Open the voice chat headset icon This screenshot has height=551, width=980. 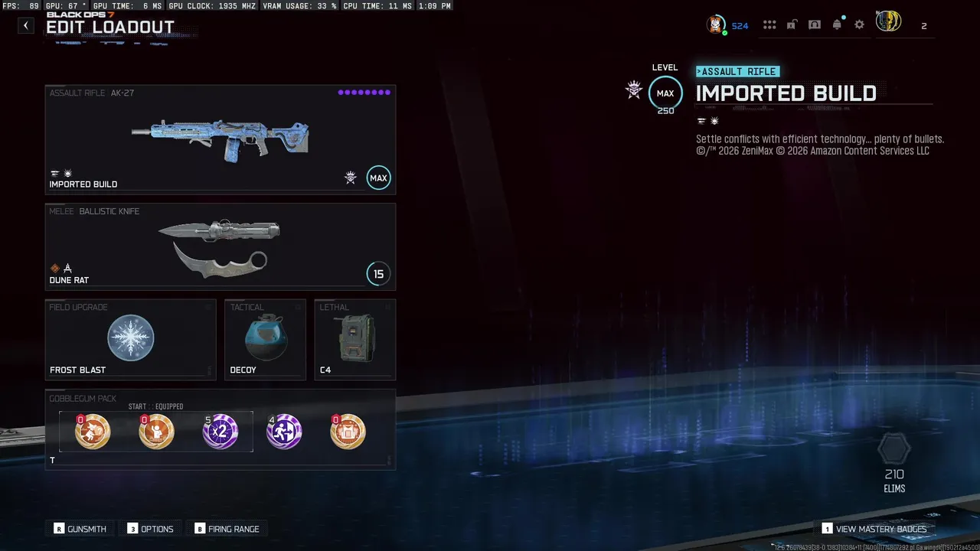[815, 24]
